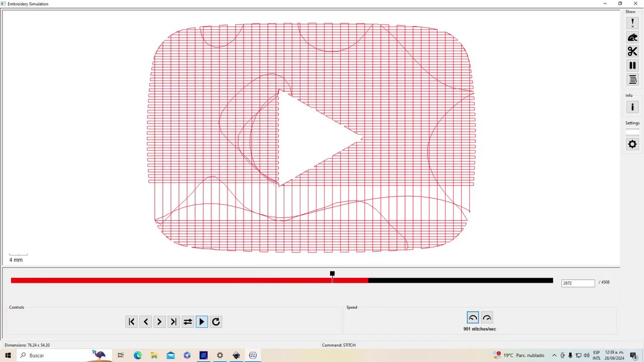Image resolution: width=644 pixels, height=362 pixels.
Task: Switch animation direction with arrows button
Action: point(188,322)
